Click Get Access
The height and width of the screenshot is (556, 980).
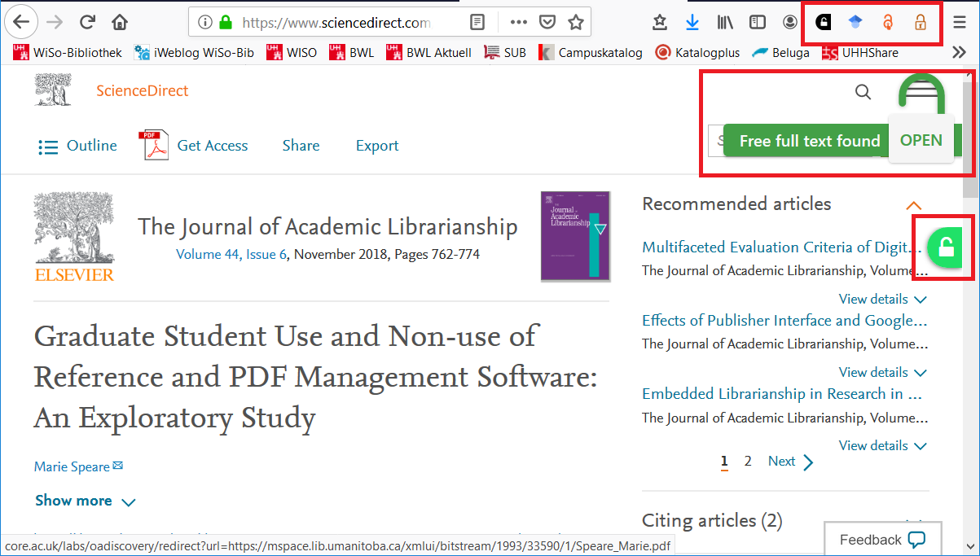click(x=213, y=146)
